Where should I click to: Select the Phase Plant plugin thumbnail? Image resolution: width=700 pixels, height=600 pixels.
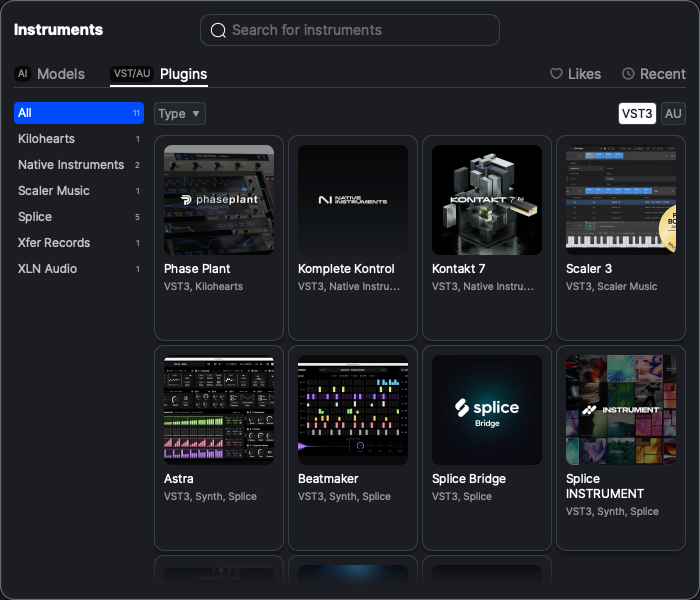click(219, 200)
